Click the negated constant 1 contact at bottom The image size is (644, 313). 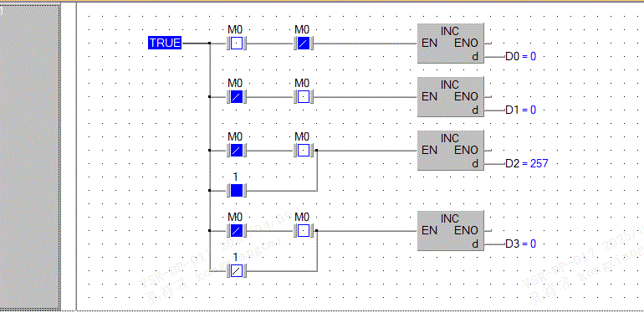click(x=236, y=270)
